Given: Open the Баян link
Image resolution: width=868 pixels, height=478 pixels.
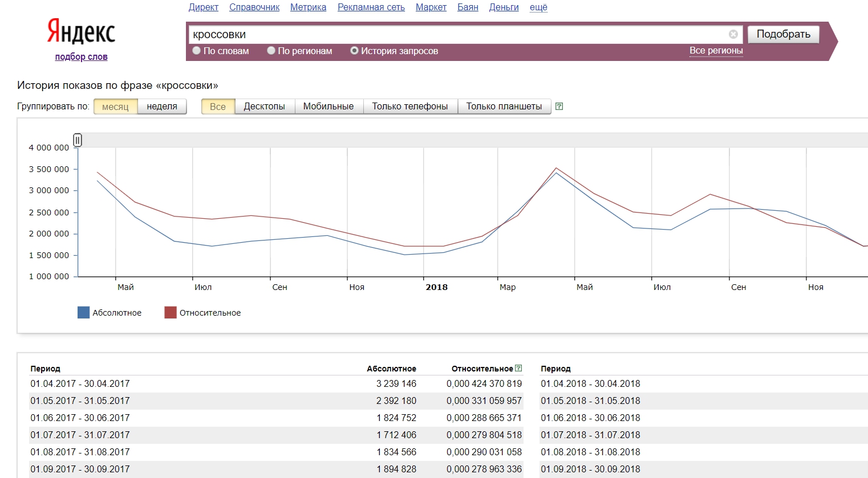Looking at the screenshot, I should tap(468, 7).
